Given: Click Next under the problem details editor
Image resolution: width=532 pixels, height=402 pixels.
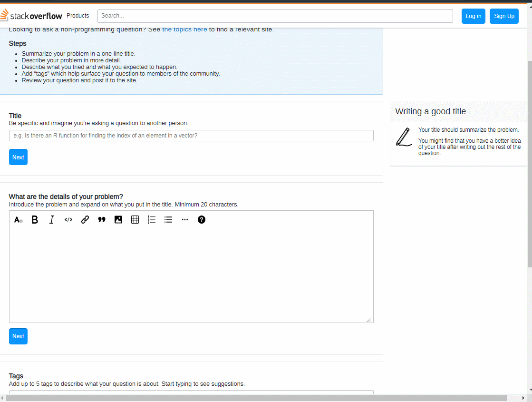Looking at the screenshot, I should click(x=18, y=336).
